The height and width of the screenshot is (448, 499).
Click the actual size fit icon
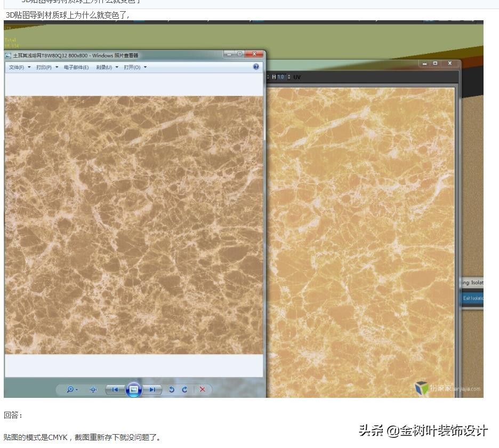pyautogui.click(x=93, y=390)
